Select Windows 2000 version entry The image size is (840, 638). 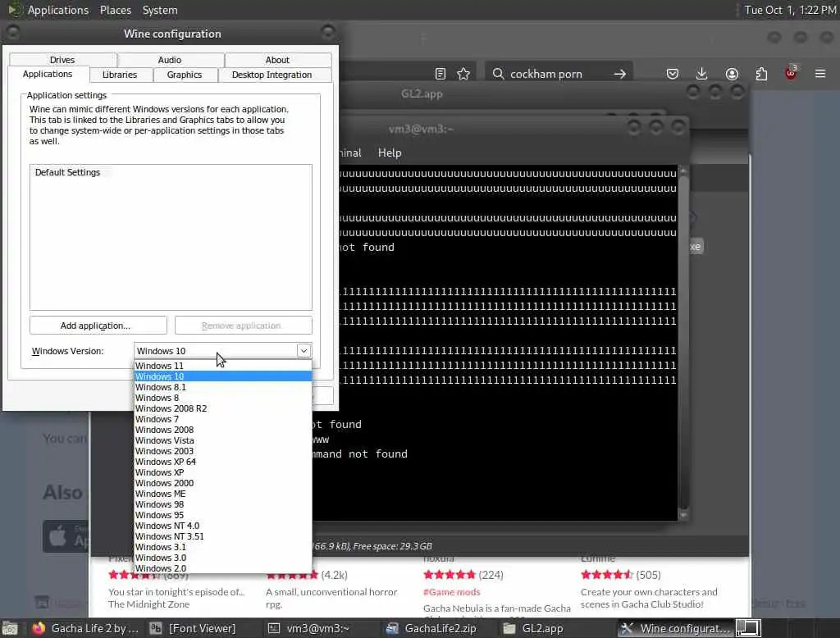click(x=222, y=483)
